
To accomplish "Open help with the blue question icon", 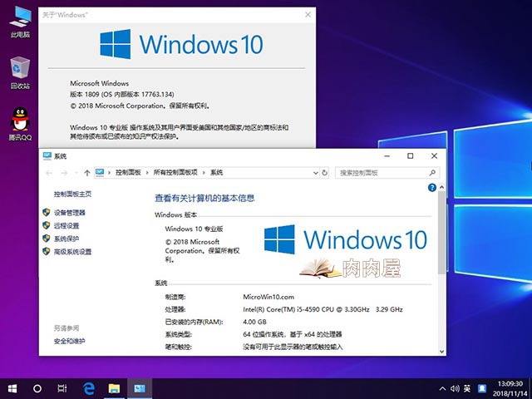I will coord(432,187).
